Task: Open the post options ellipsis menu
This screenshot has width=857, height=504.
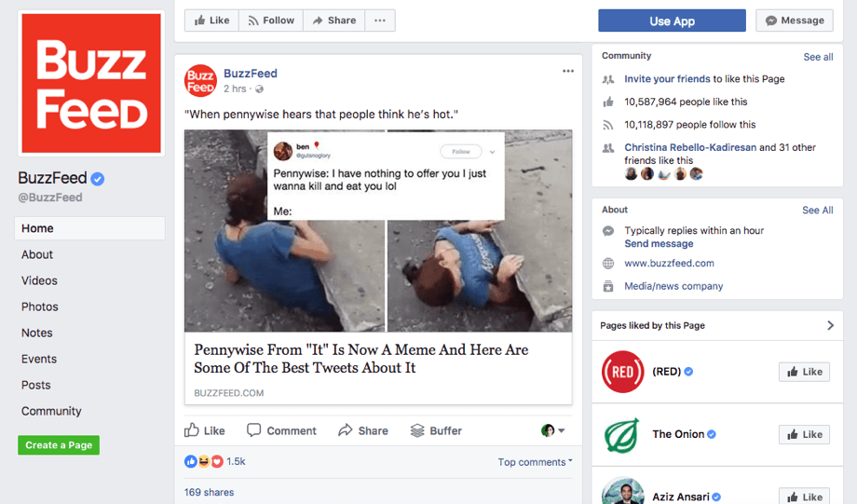Action: (x=568, y=72)
